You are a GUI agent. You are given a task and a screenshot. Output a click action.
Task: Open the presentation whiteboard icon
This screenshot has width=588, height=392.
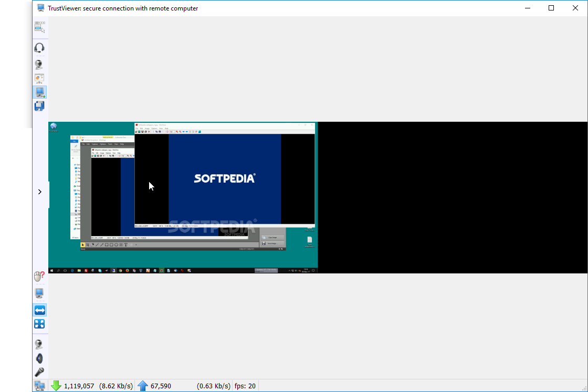pos(39,78)
